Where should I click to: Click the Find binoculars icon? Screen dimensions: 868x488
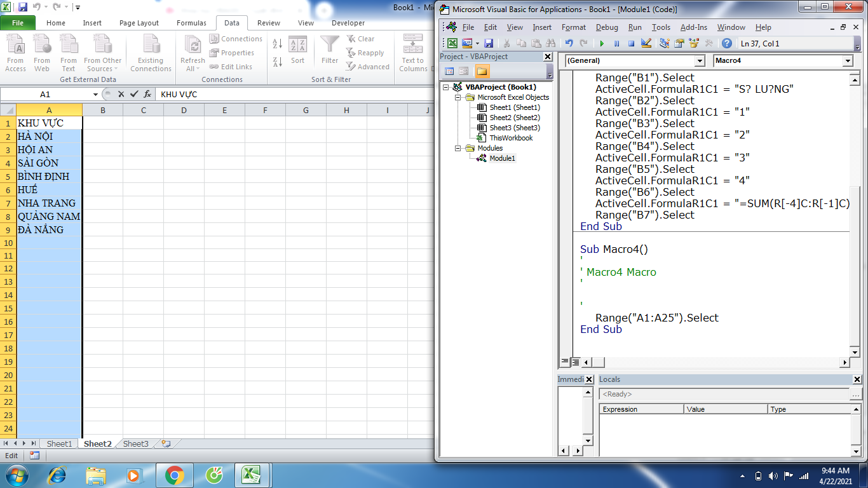pyautogui.click(x=550, y=43)
